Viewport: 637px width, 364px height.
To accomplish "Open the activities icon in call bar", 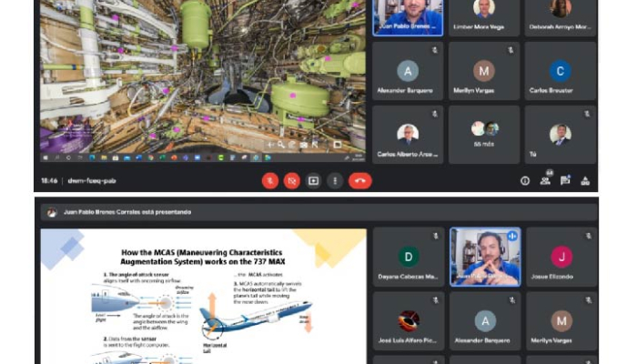I will pyautogui.click(x=585, y=180).
